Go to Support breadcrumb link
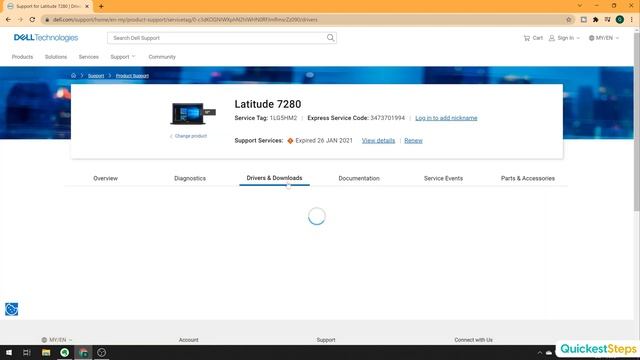640x360 pixels. [x=96, y=76]
